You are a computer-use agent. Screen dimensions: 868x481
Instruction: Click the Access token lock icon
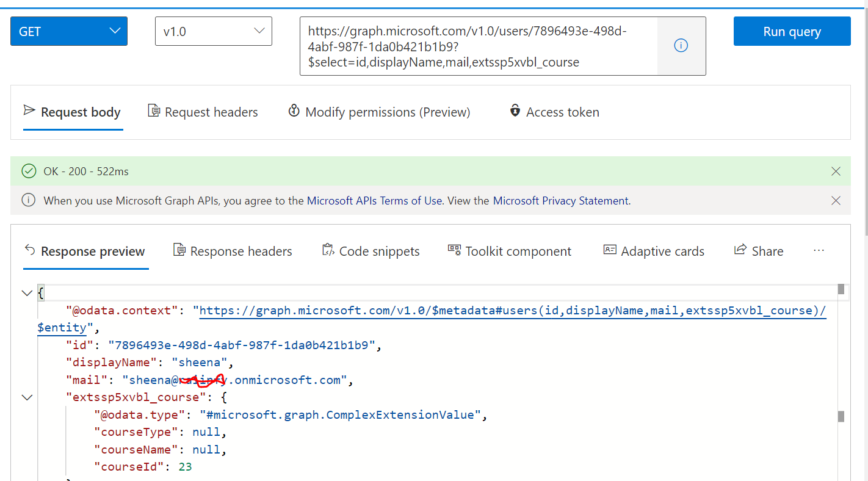click(x=515, y=111)
